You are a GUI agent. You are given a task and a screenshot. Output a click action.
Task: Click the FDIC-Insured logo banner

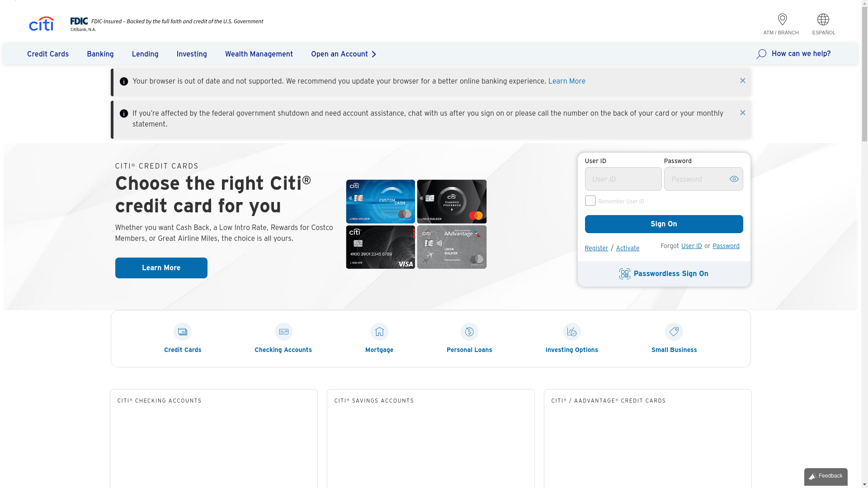point(166,24)
